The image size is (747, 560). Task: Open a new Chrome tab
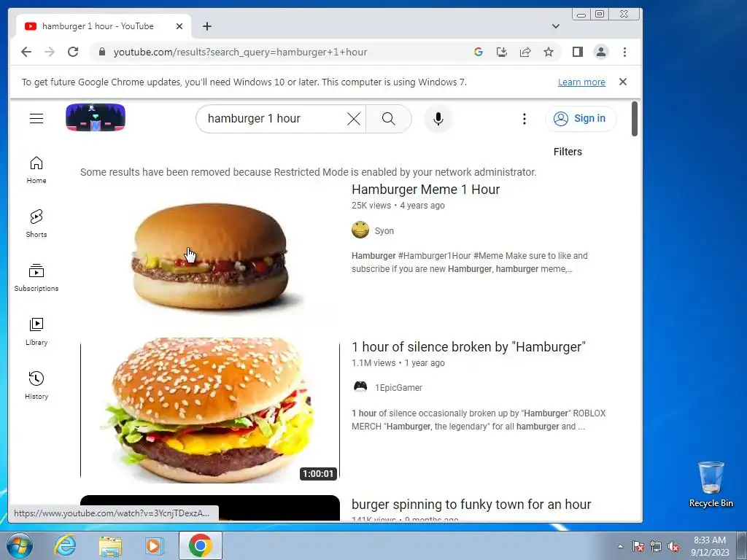pos(206,26)
